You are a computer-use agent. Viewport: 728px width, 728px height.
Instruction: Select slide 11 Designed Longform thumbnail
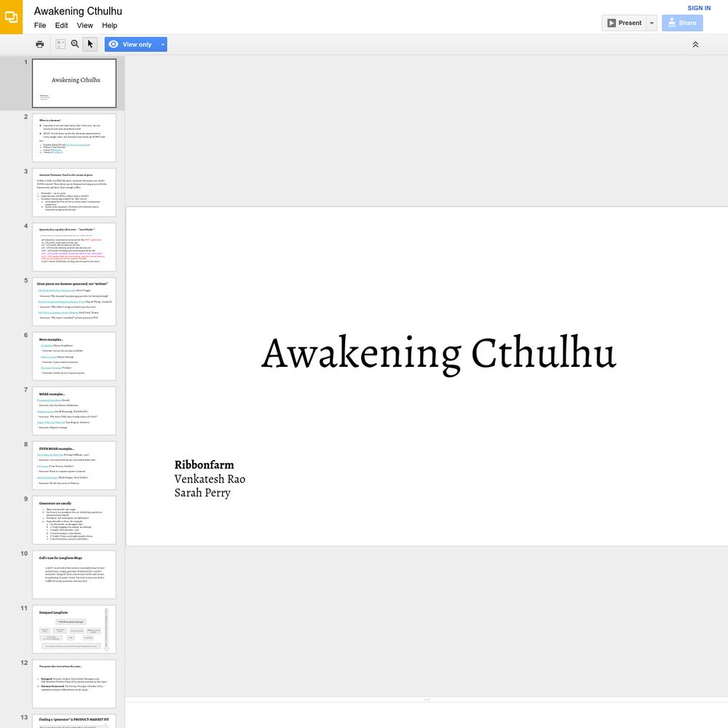(x=74, y=629)
